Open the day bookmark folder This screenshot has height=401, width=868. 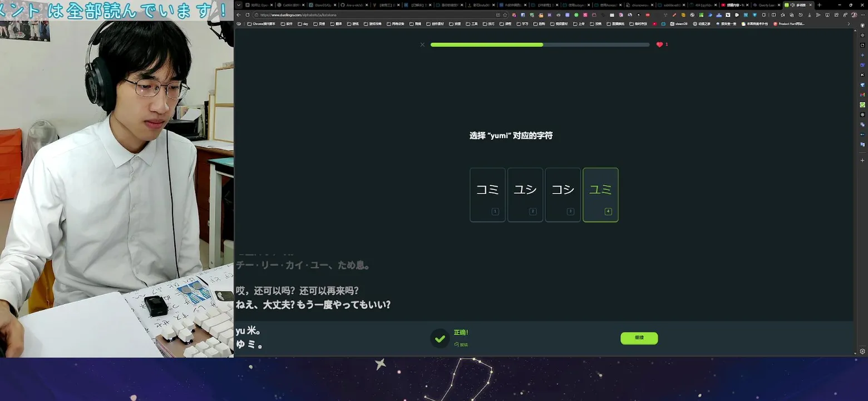click(x=303, y=24)
